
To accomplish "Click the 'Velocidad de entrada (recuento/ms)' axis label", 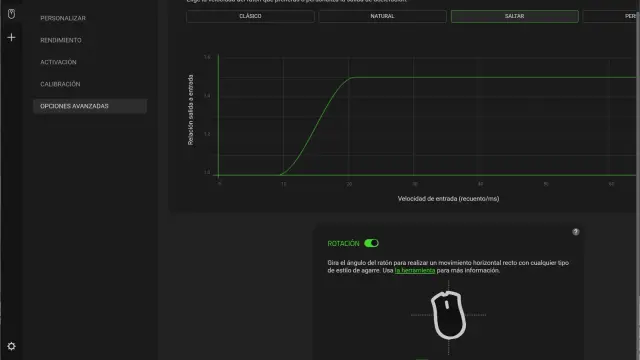I will [x=448, y=199].
